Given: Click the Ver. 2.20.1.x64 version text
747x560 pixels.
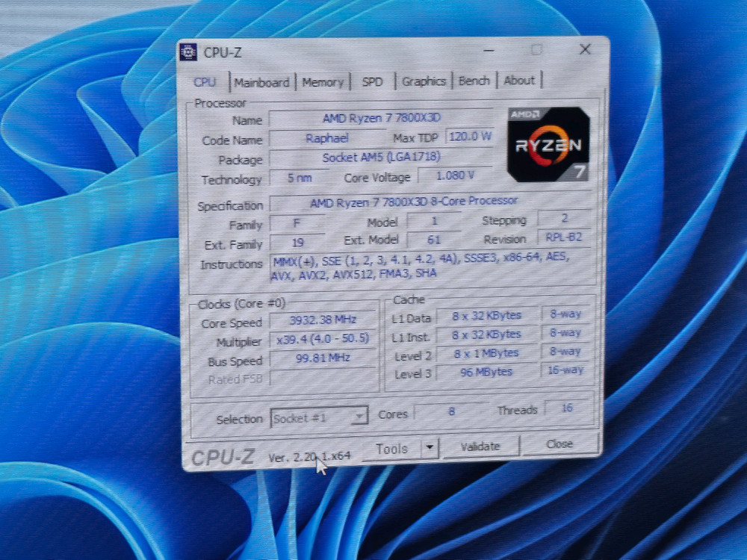Looking at the screenshot, I should [x=310, y=457].
